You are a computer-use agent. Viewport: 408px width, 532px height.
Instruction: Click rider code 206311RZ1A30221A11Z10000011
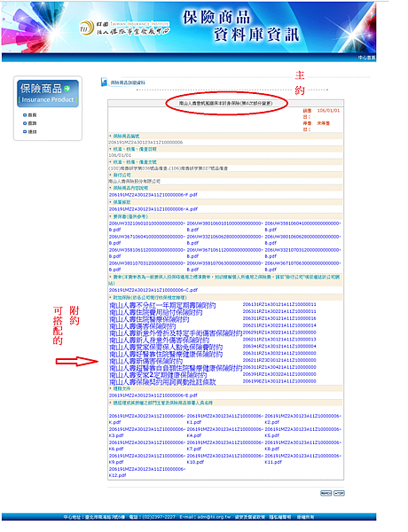[x=279, y=311]
